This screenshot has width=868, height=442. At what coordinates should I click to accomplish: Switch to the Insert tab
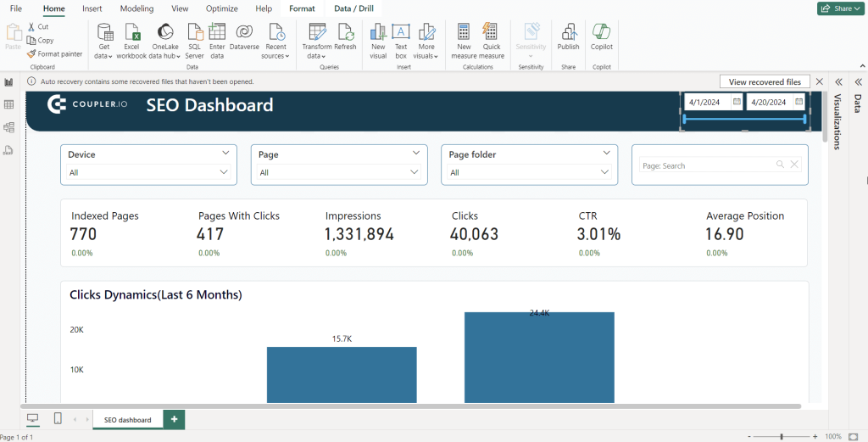click(x=92, y=8)
